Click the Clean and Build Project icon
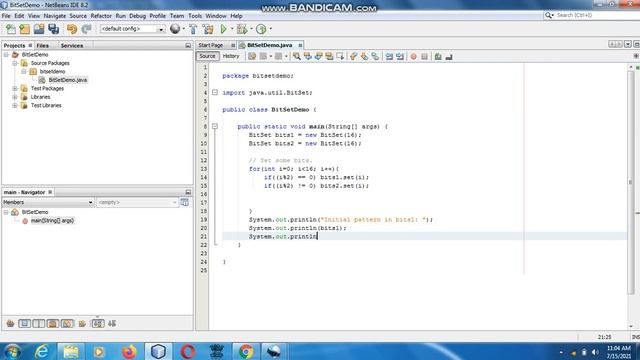 click(208, 29)
